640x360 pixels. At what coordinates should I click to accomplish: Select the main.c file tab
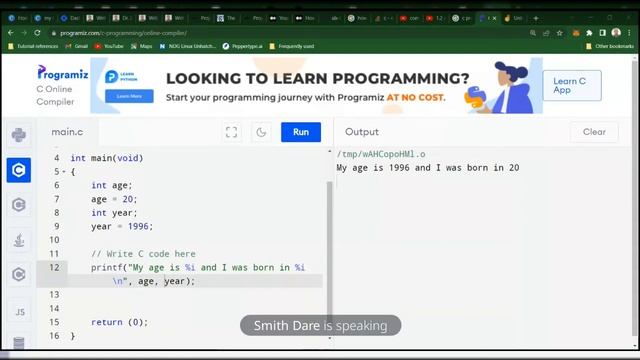pos(67,132)
